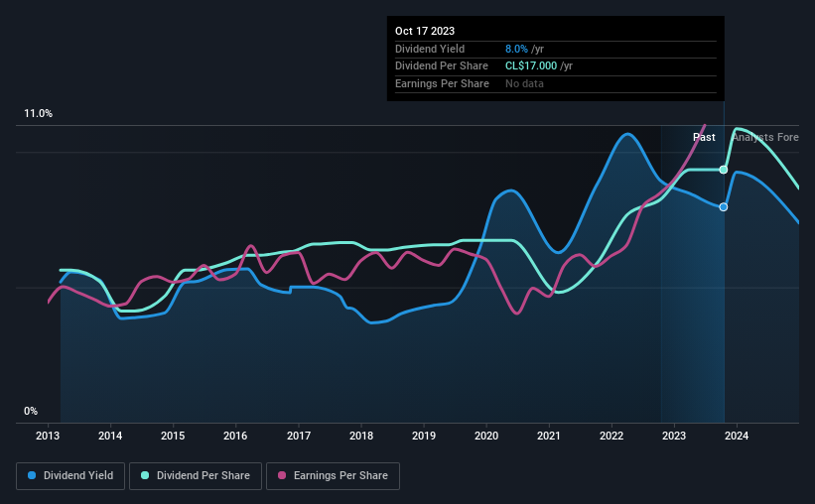Click the 2022 x-axis label
Screen dimensions: 815x504
[611, 436]
